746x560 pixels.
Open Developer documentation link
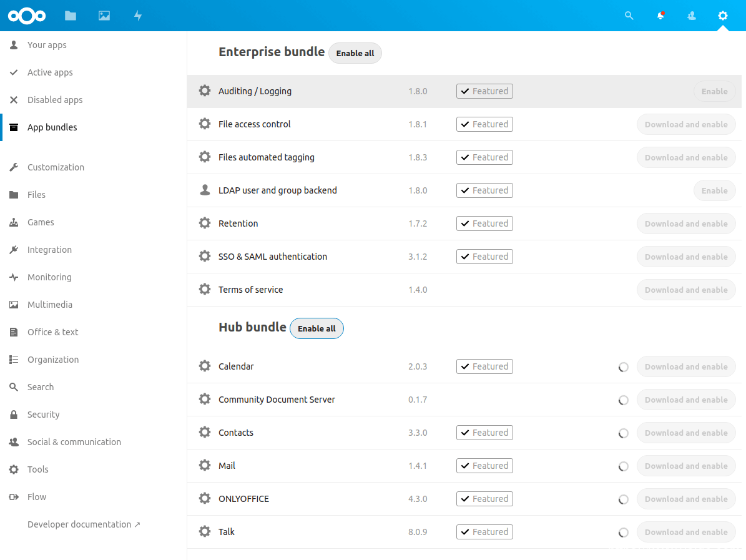click(x=84, y=524)
